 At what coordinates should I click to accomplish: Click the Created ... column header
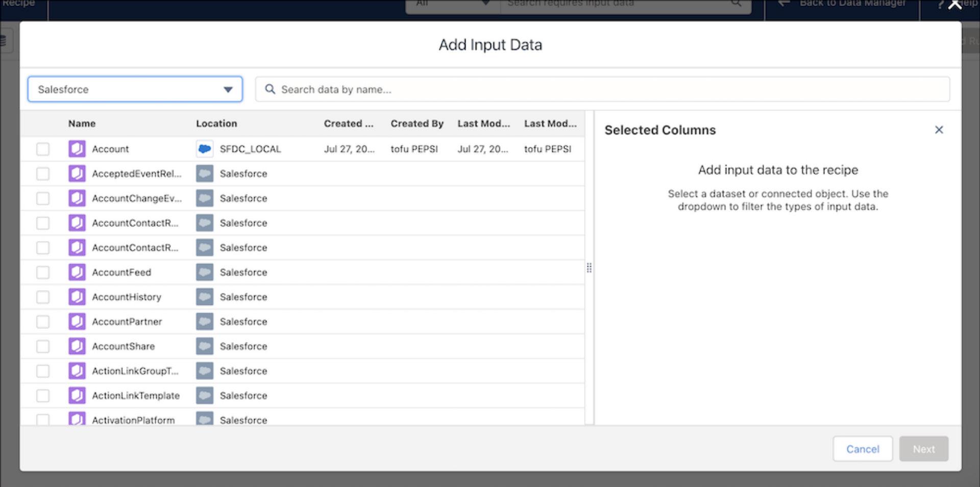[x=349, y=123]
